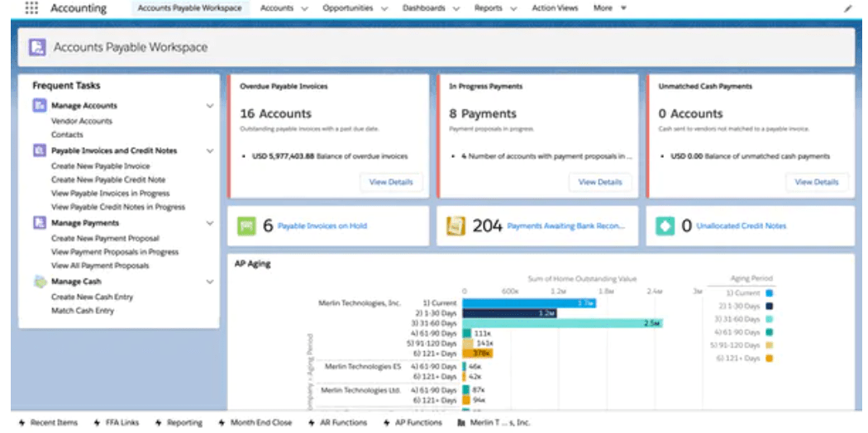Open the Accounts tab dropdown arrow
Screen dimensions: 868x433
tap(304, 8)
